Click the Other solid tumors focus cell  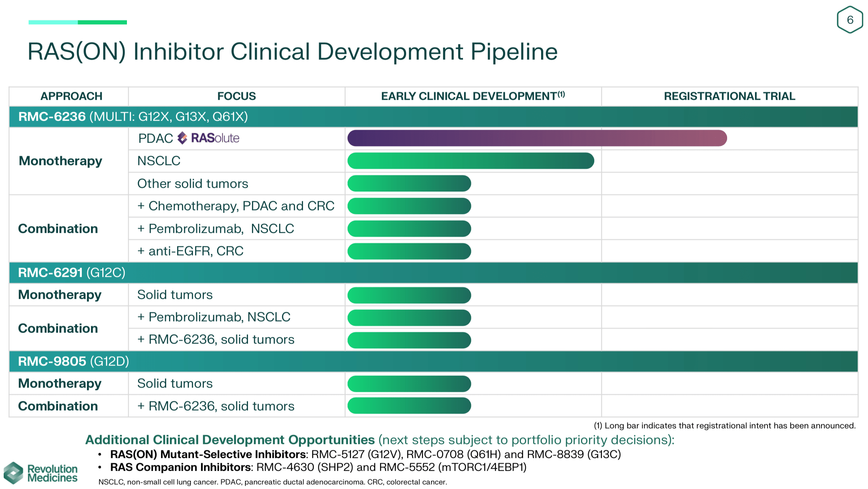coord(192,183)
